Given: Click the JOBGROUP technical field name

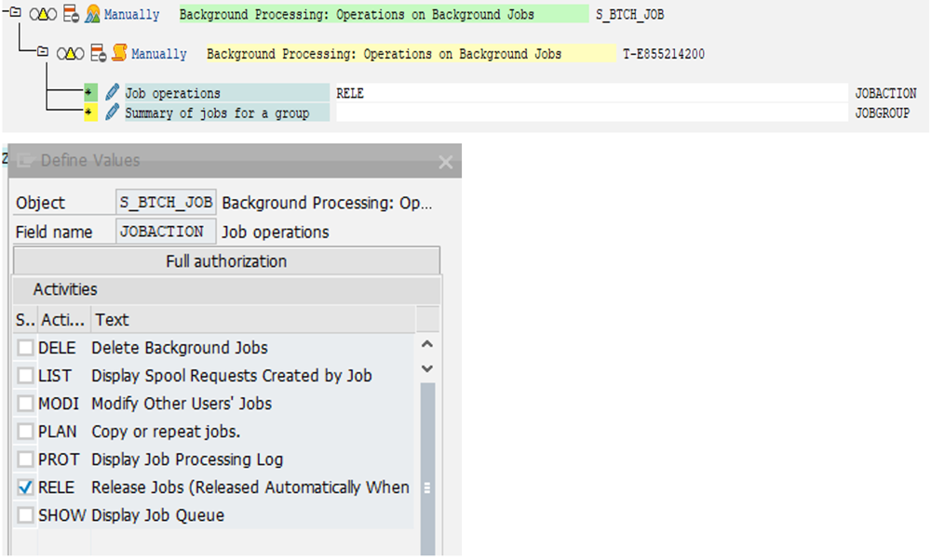Looking at the screenshot, I should pyautogui.click(x=883, y=113).
